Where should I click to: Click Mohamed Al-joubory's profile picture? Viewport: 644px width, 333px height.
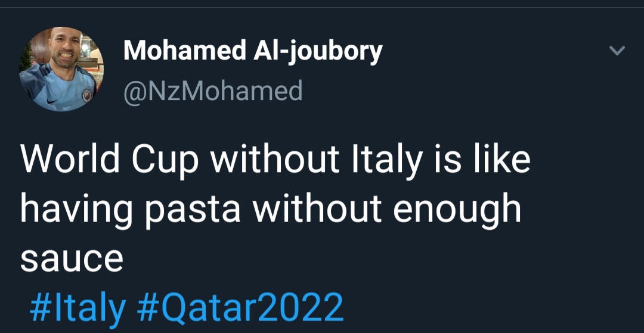[x=61, y=69]
